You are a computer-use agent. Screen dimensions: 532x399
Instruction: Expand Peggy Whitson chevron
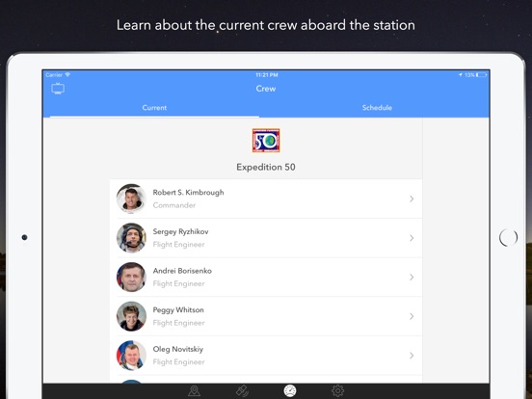(412, 316)
